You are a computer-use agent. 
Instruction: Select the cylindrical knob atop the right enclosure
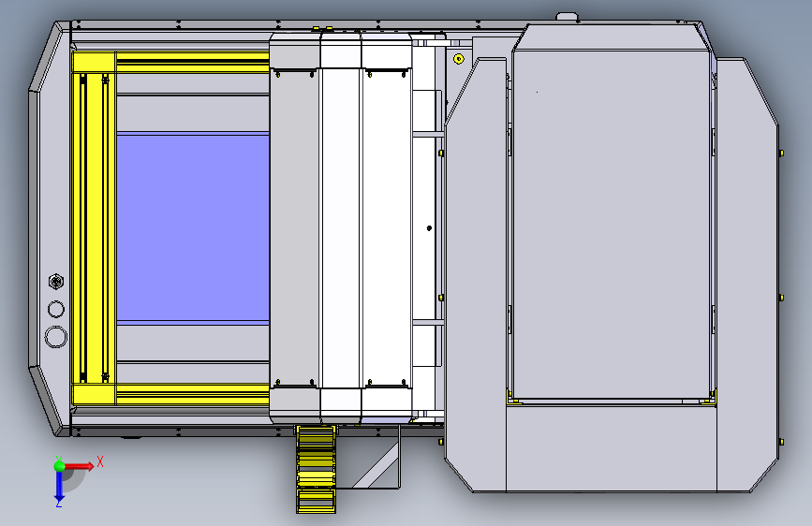point(567,17)
